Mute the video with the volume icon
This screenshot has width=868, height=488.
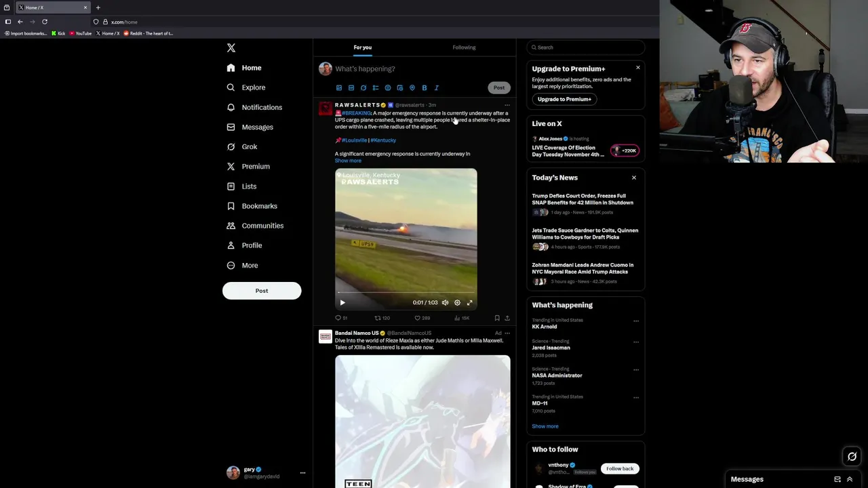click(x=445, y=303)
